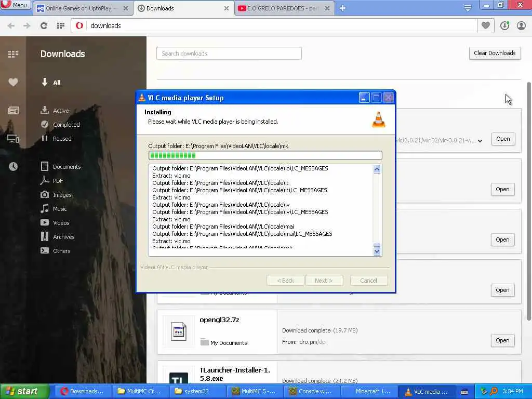532x399 pixels.
Task: Filter downloads by Images
Action: (x=56, y=195)
